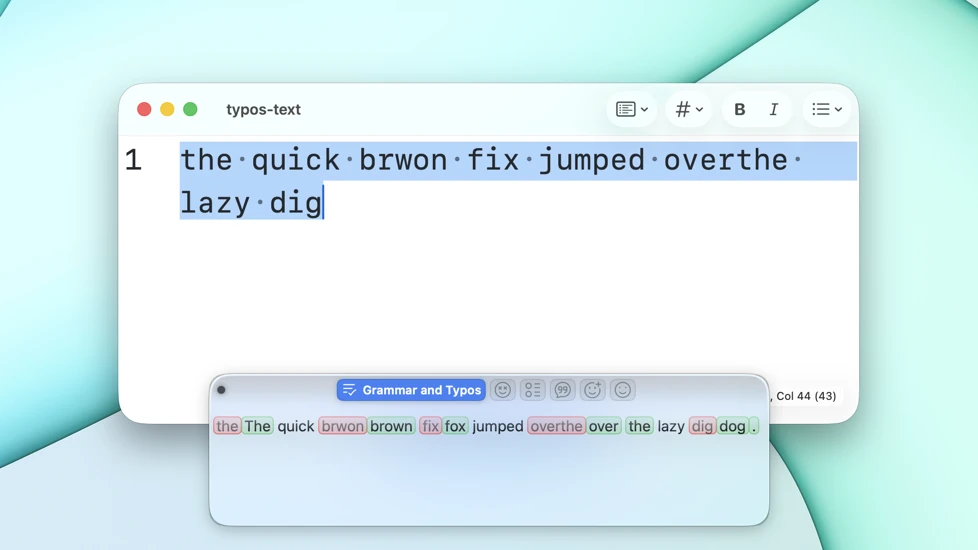Toggle bold formatting
978x550 pixels.
coord(740,109)
